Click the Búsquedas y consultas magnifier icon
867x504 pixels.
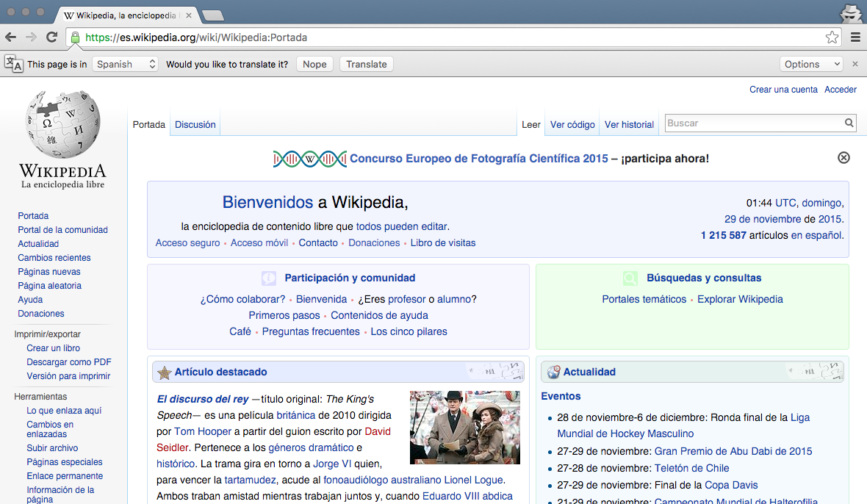(x=630, y=278)
